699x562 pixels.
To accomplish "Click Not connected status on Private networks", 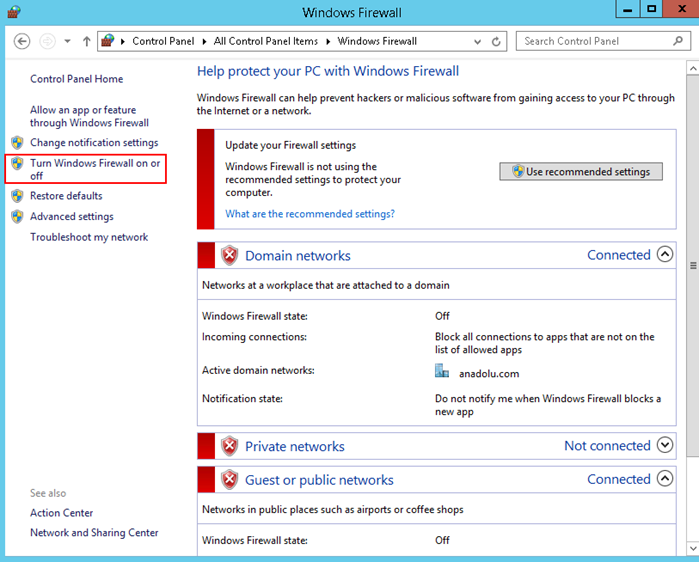I will point(607,446).
